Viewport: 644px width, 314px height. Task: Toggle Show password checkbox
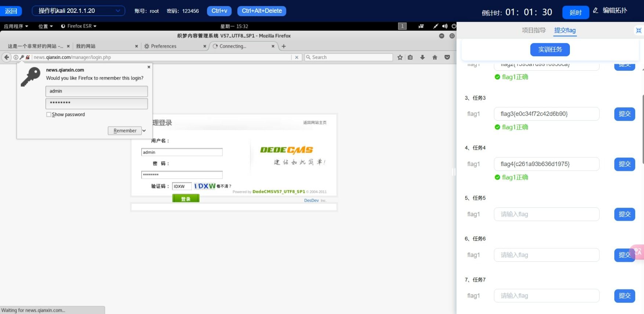48,115
